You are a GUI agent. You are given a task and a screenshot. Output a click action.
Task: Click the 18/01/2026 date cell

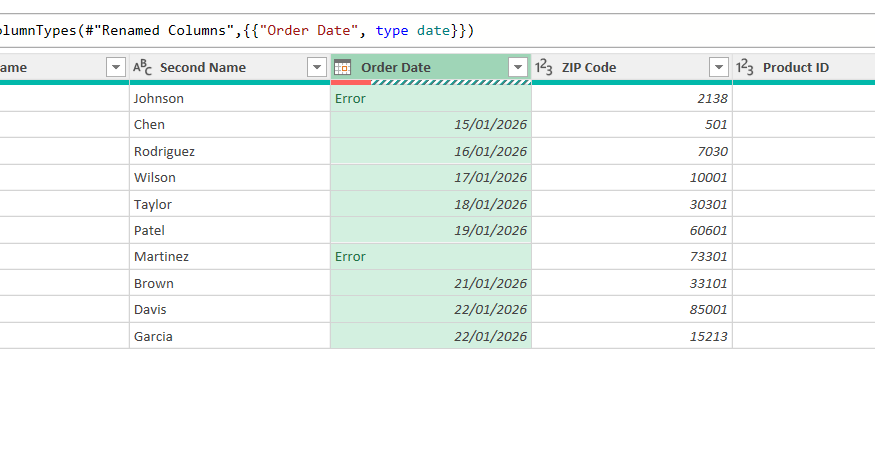(x=431, y=204)
